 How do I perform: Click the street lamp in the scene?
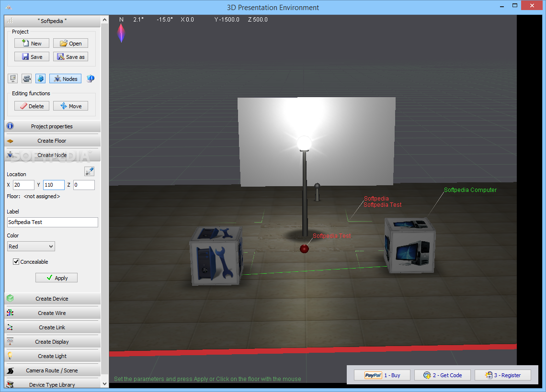pyautogui.click(x=304, y=187)
